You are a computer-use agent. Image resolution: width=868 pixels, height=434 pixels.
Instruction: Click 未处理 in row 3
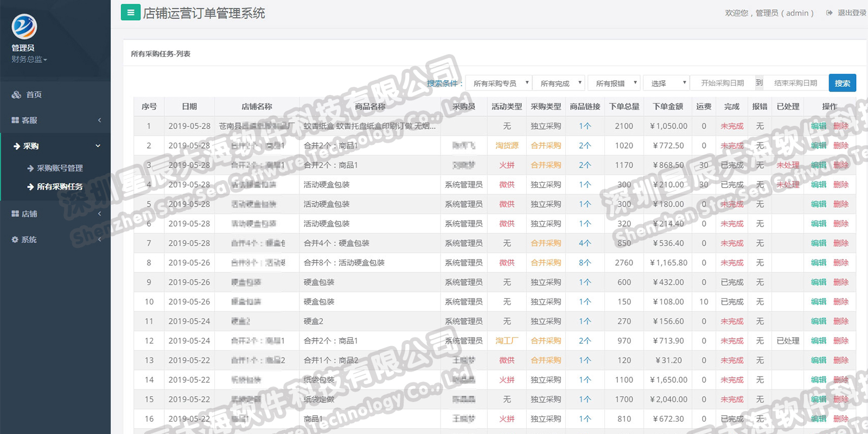click(x=788, y=165)
